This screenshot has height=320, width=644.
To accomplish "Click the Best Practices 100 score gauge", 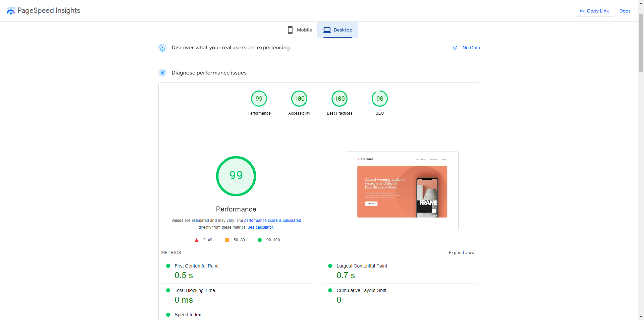I will 339,99.
